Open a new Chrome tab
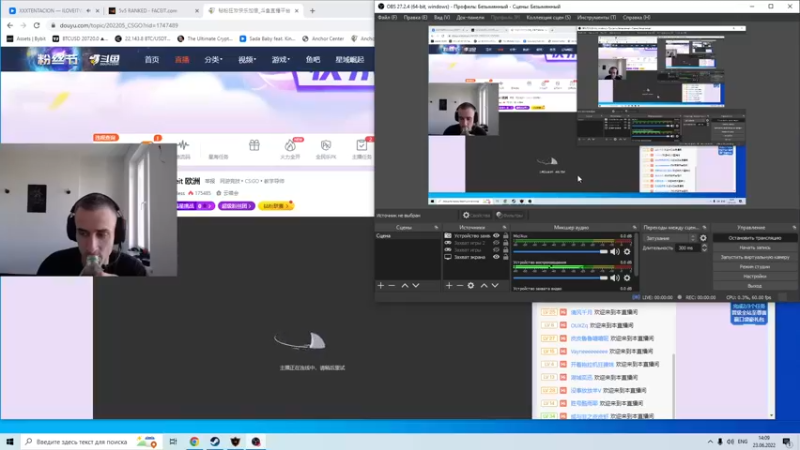800x450 pixels. (x=312, y=11)
